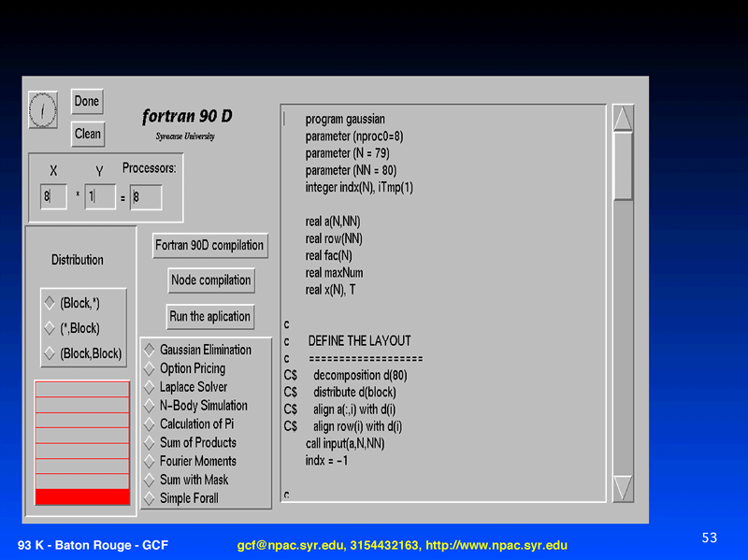Select N-Body Simulation example
The image size is (748, 560).
click(196, 406)
